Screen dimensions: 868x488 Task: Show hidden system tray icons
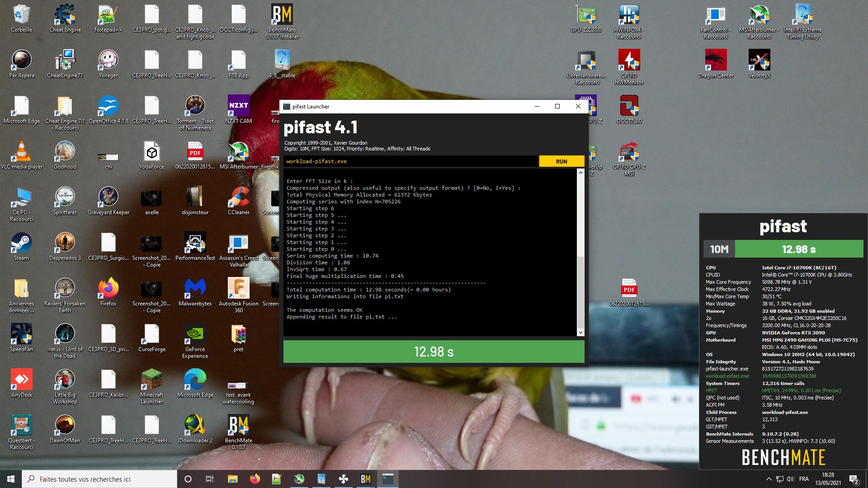pyautogui.click(x=769, y=479)
